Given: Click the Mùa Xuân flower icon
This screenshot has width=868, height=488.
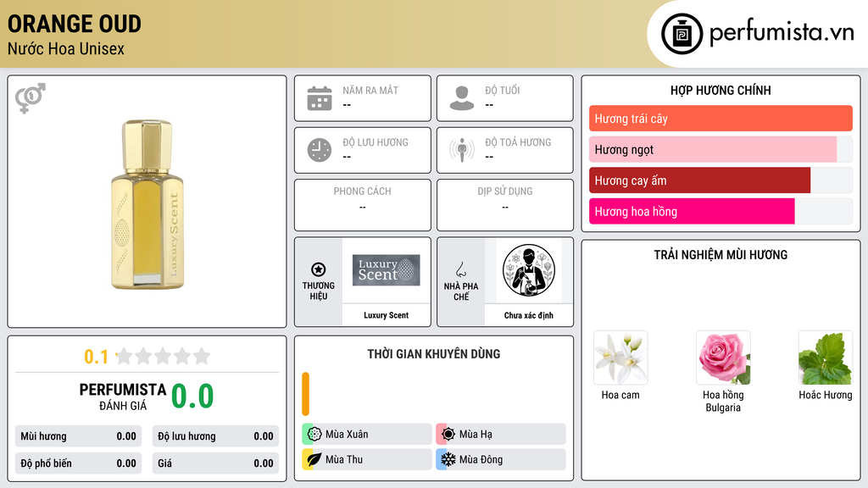Looking at the screenshot, I should [314, 435].
